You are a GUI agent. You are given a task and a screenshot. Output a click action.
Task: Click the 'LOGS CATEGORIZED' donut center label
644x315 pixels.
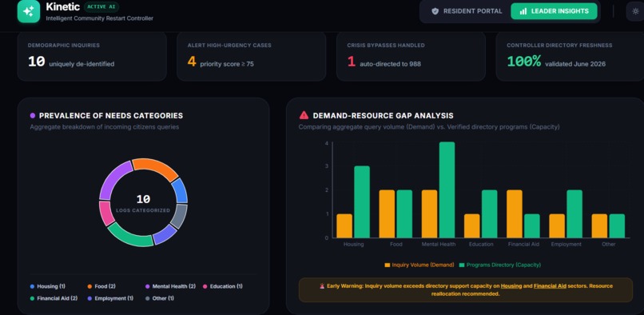[143, 210]
